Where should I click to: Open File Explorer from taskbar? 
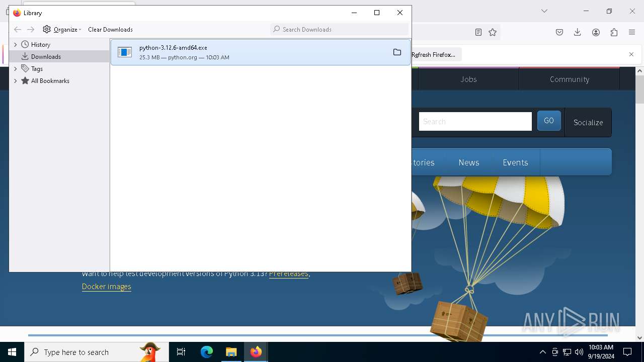pos(231,352)
